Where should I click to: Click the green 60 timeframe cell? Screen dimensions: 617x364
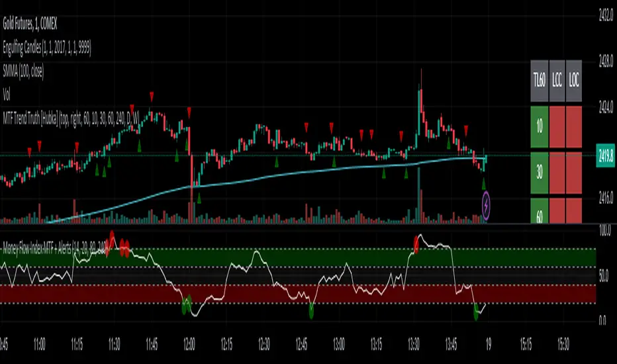(539, 211)
